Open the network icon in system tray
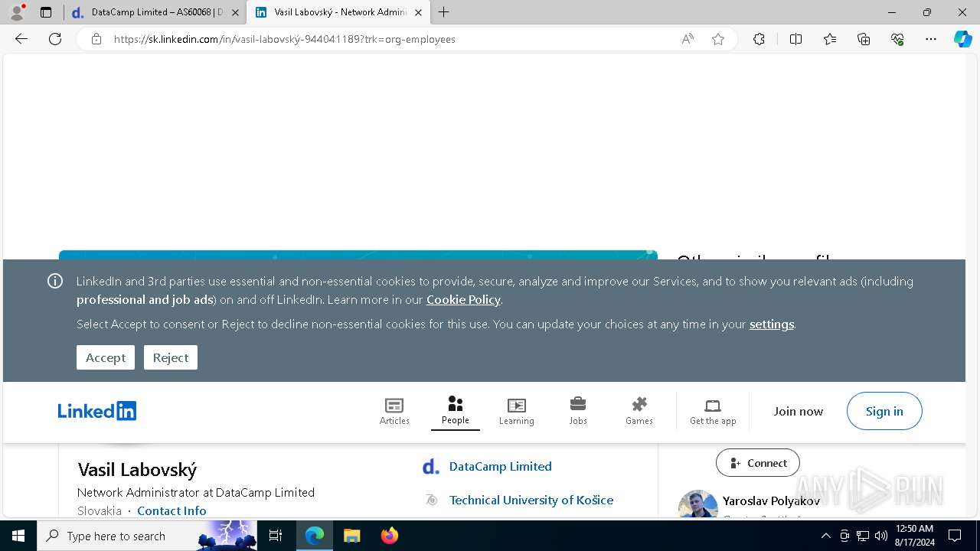 tap(863, 536)
